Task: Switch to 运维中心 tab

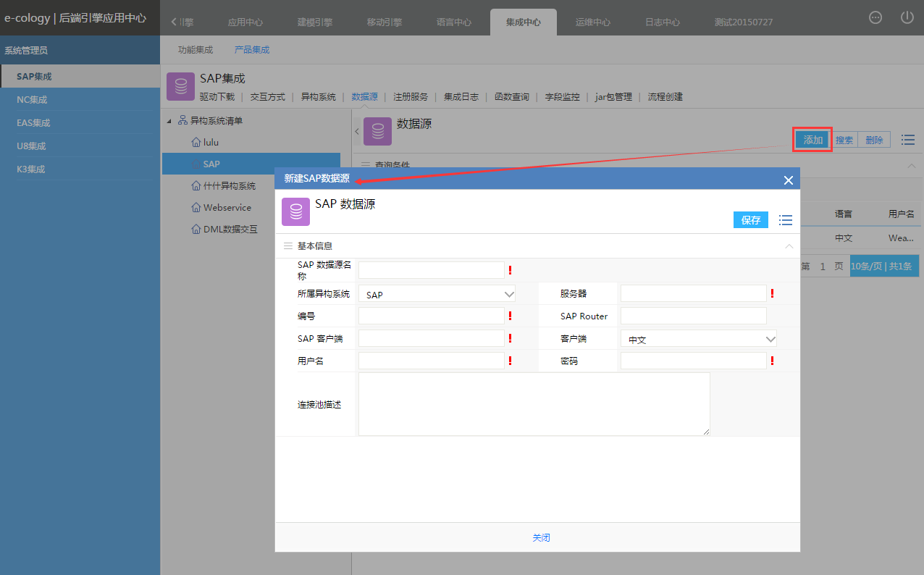Action: tap(593, 22)
